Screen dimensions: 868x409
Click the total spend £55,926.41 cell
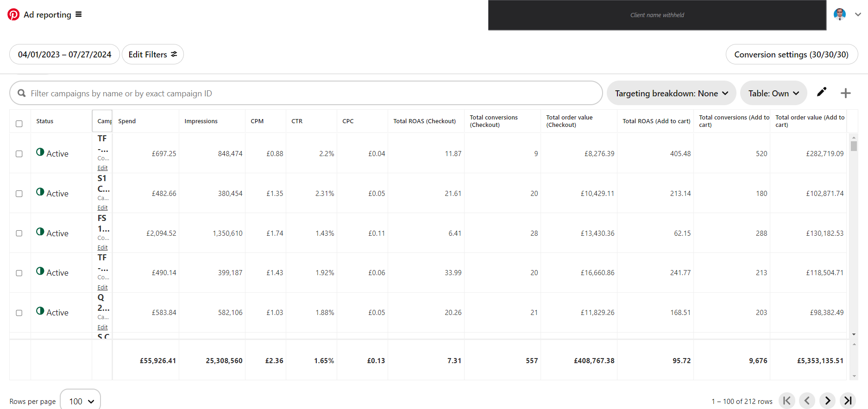pyautogui.click(x=158, y=360)
